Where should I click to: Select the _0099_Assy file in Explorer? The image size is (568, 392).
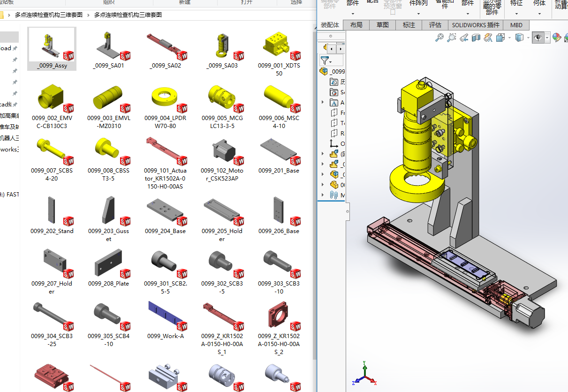pyautogui.click(x=52, y=49)
